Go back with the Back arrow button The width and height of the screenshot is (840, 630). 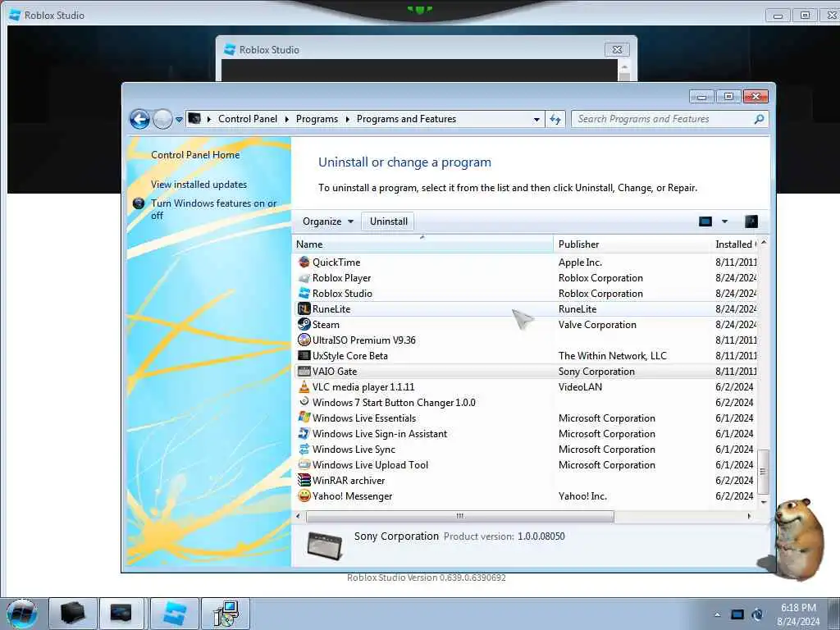(139, 119)
